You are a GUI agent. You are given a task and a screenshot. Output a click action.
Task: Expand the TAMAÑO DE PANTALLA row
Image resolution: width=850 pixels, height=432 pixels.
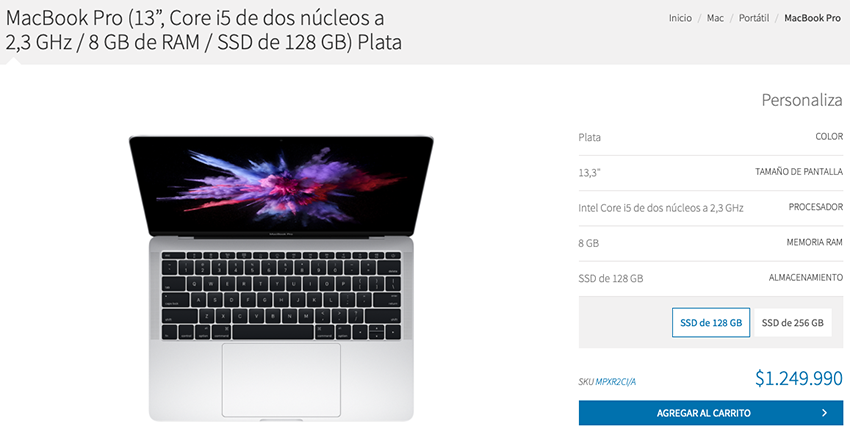(x=711, y=172)
